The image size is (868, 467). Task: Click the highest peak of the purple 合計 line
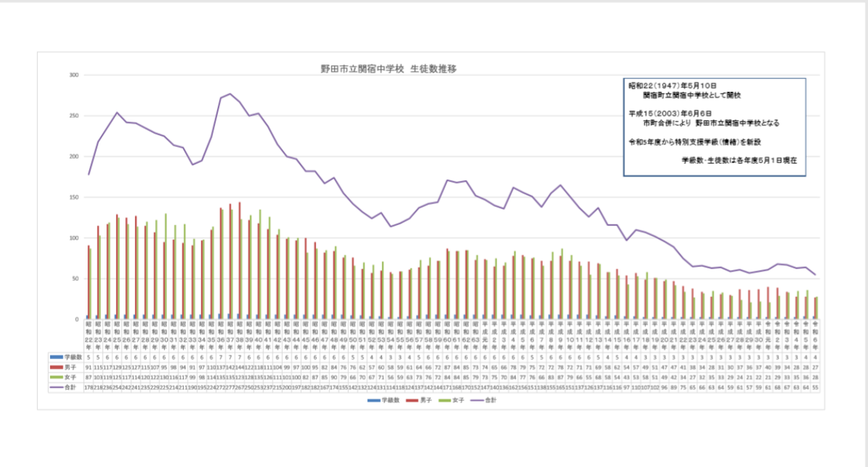click(230, 94)
